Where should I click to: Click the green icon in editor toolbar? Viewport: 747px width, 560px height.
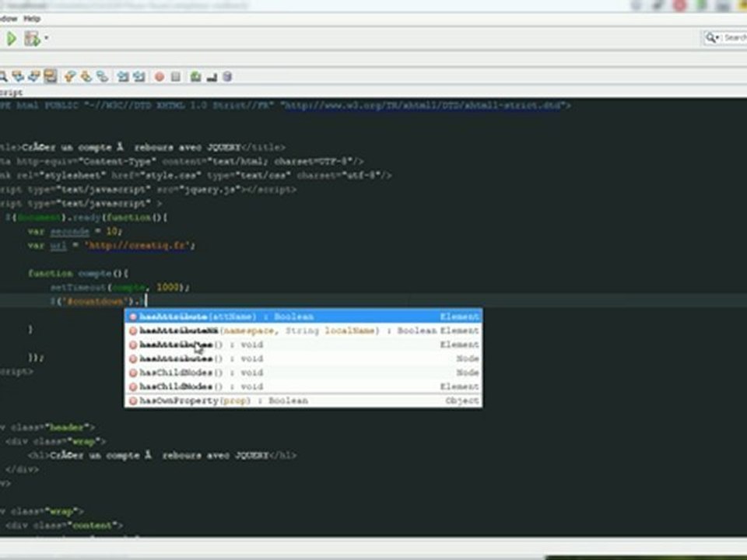click(x=195, y=77)
